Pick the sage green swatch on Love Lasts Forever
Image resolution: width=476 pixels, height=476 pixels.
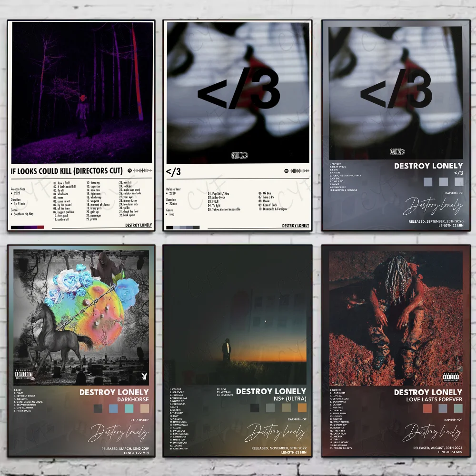click(x=458, y=408)
